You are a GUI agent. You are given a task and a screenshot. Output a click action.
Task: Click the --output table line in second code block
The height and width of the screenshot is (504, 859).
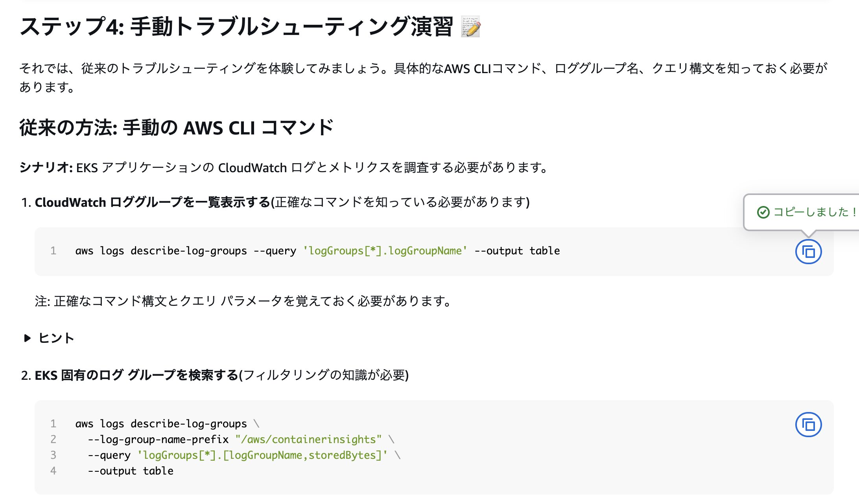130,471
